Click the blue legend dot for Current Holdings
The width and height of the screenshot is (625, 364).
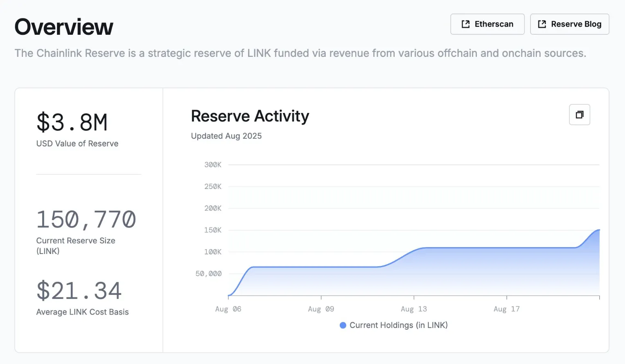(343, 325)
